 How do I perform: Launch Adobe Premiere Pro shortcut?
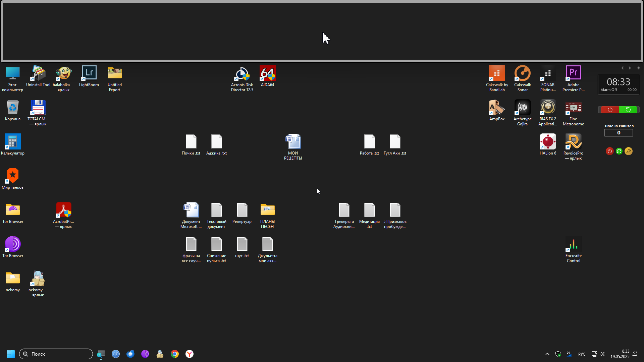pyautogui.click(x=573, y=78)
